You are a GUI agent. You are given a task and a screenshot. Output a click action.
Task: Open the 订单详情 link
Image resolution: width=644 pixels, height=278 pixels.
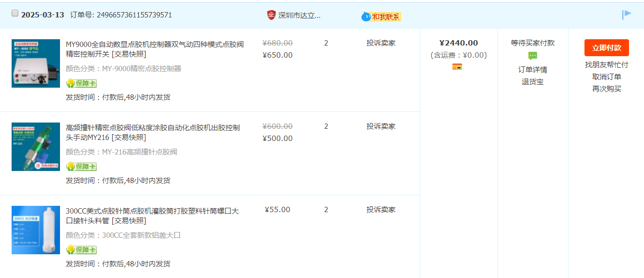[x=532, y=70]
